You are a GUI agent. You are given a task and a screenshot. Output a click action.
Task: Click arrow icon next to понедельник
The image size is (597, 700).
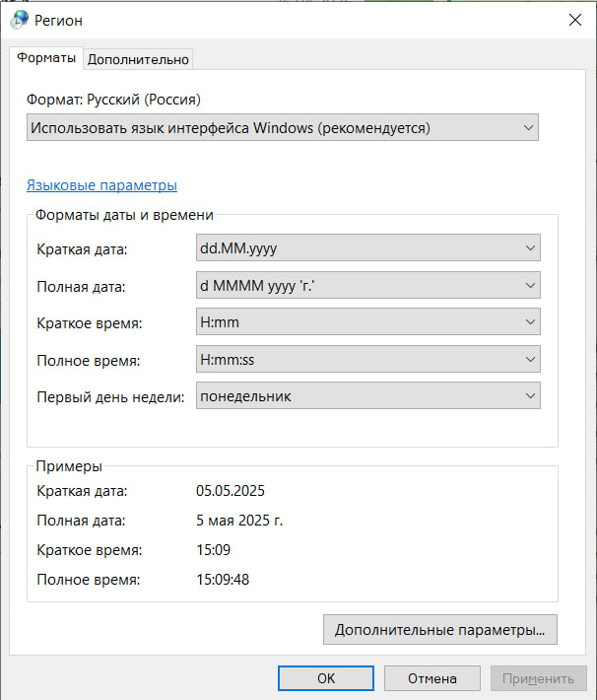[530, 396]
